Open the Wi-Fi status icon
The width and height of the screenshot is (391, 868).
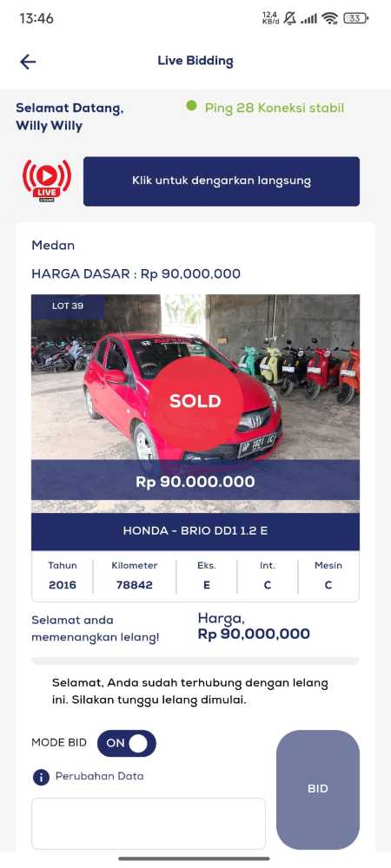pos(330,18)
